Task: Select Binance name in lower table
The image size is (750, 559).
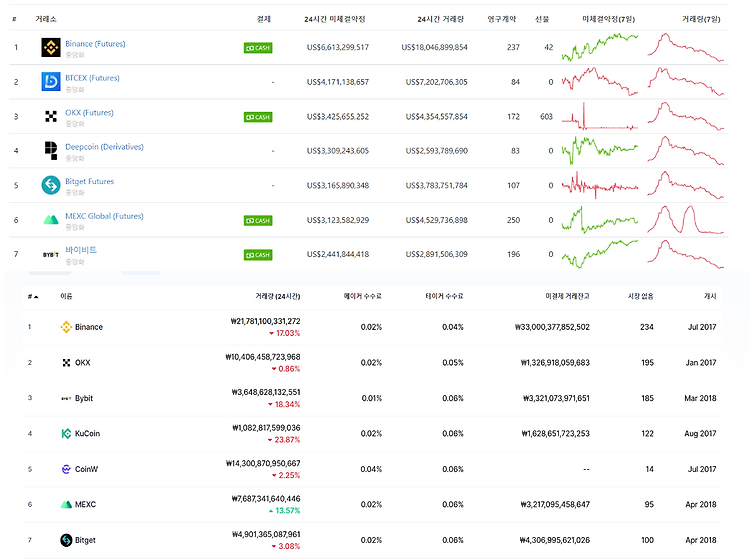Action: pos(89,327)
